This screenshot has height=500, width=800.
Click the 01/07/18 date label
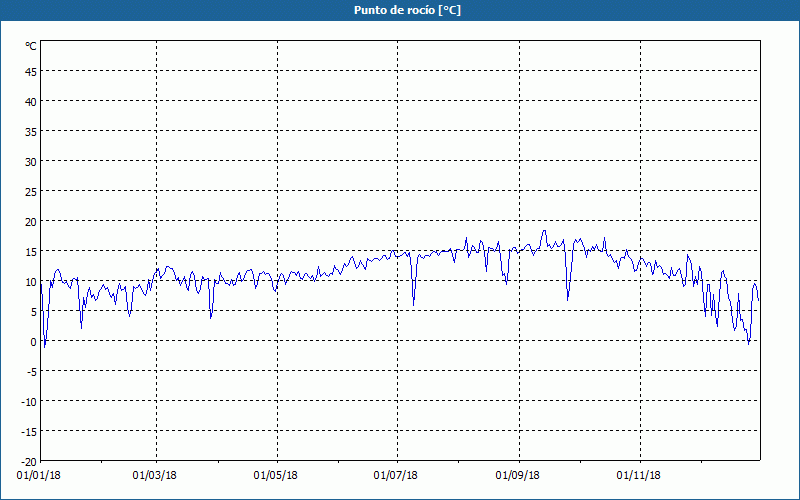point(395,476)
